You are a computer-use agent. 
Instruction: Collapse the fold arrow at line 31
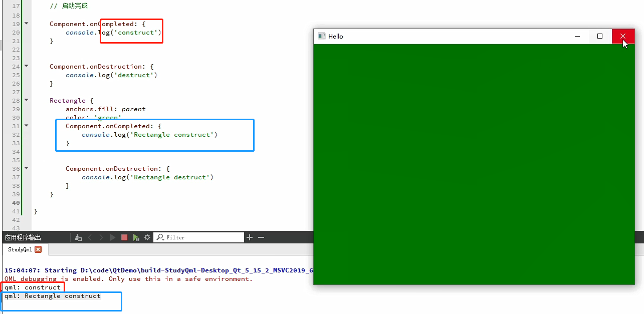27,126
